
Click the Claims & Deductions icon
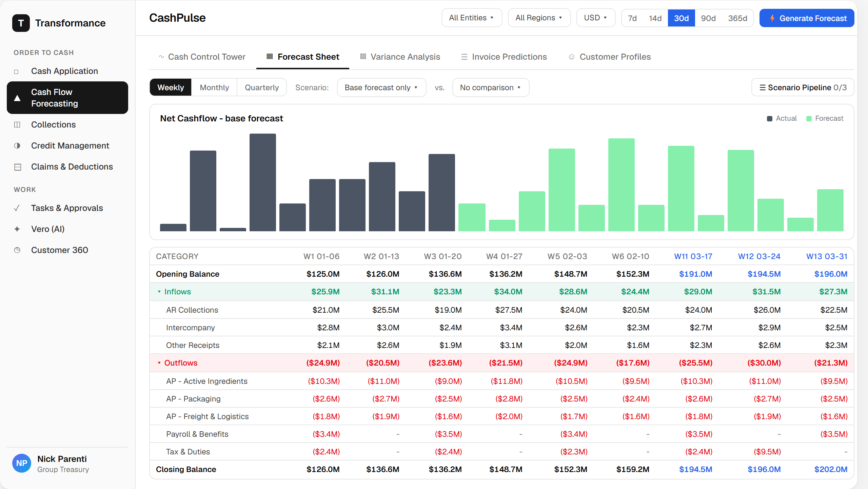[x=18, y=167]
